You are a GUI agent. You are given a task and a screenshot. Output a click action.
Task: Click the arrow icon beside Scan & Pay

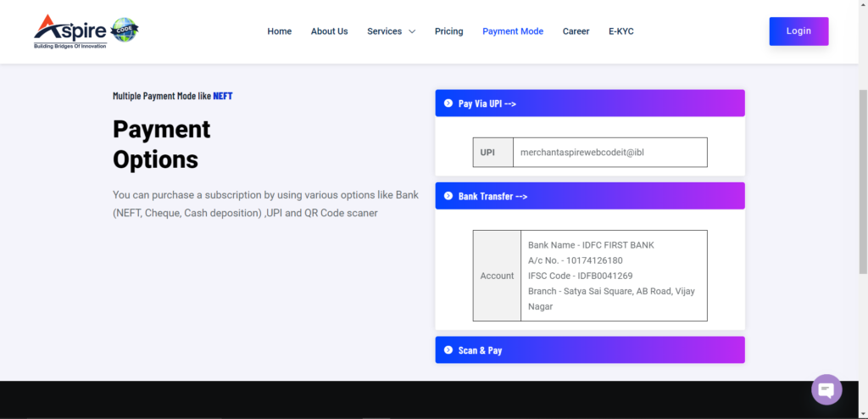pos(448,349)
